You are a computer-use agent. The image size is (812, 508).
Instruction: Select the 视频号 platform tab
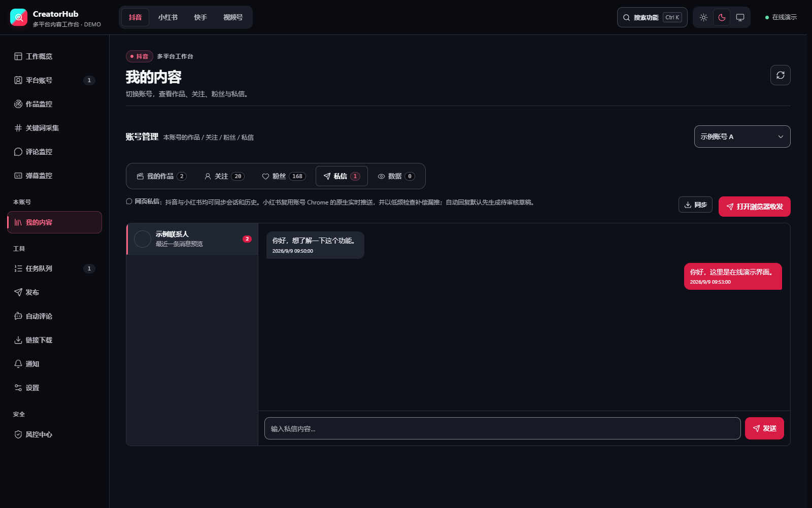click(x=233, y=17)
